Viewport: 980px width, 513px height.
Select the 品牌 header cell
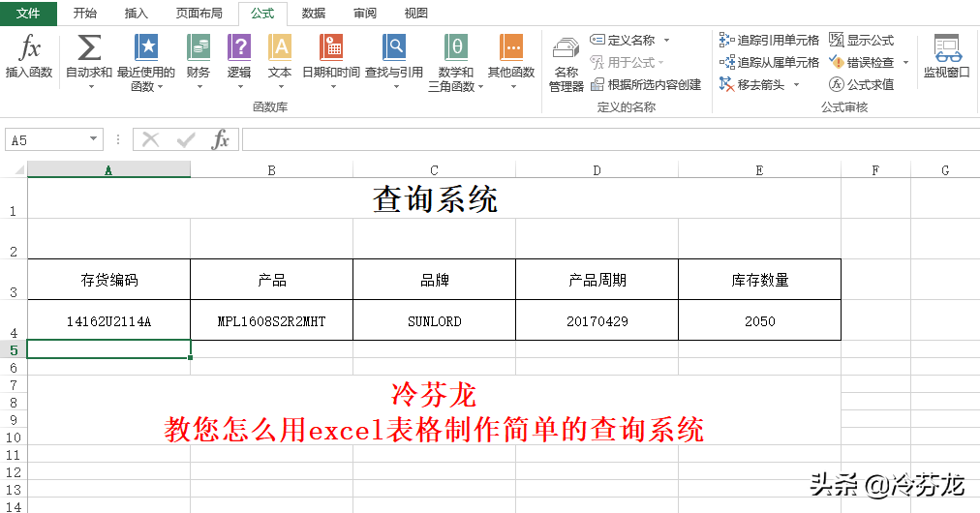435,280
